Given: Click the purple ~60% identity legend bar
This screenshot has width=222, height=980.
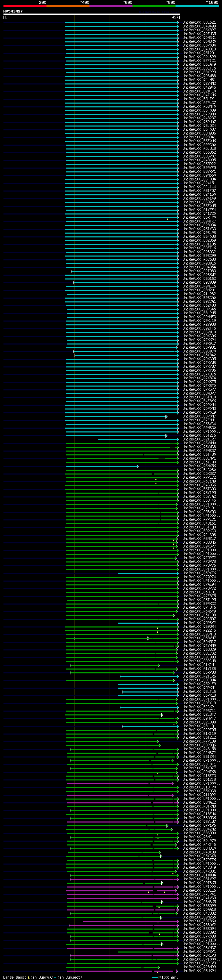Looking at the screenshot, I should point(111,6).
